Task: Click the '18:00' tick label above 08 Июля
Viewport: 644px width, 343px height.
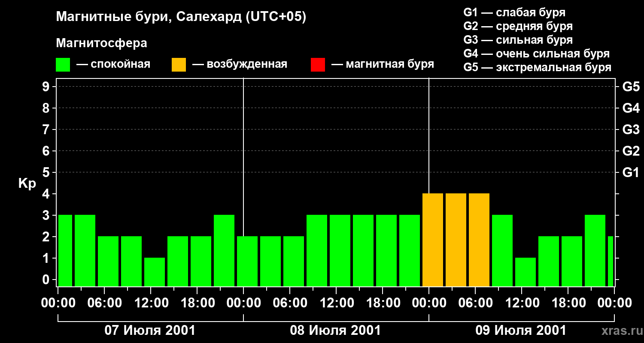Action: (x=383, y=303)
